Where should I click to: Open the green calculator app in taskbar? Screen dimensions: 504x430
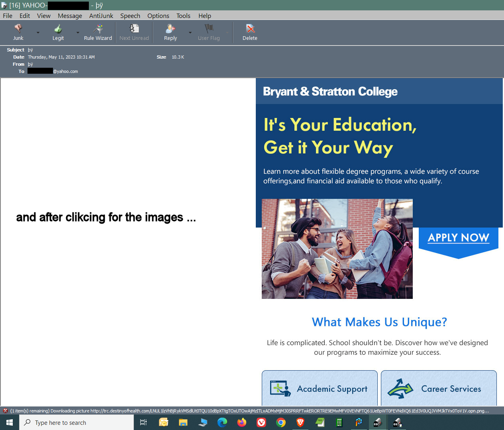click(339, 422)
